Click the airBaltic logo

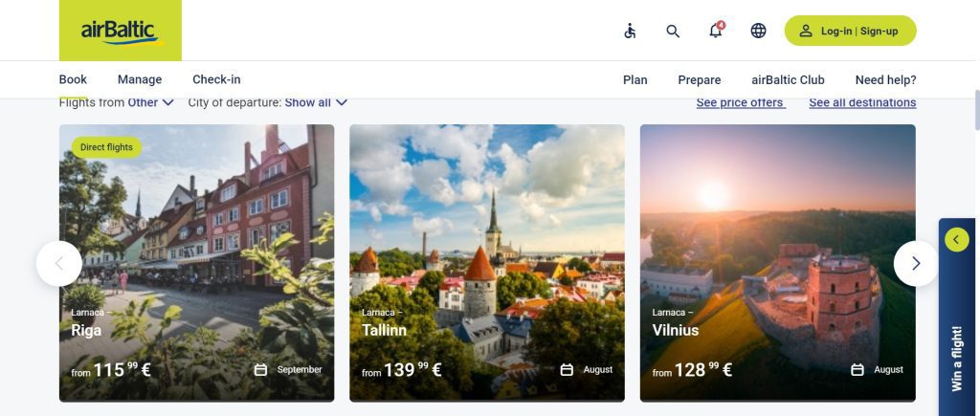pos(120,31)
